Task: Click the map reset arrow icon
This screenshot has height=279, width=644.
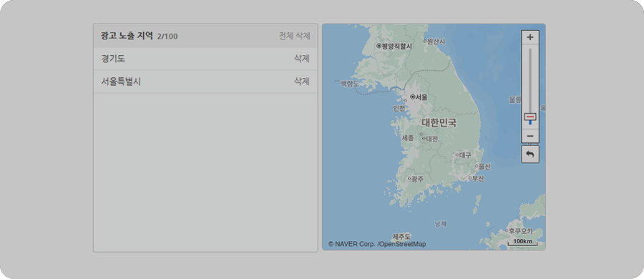Action: coord(530,154)
